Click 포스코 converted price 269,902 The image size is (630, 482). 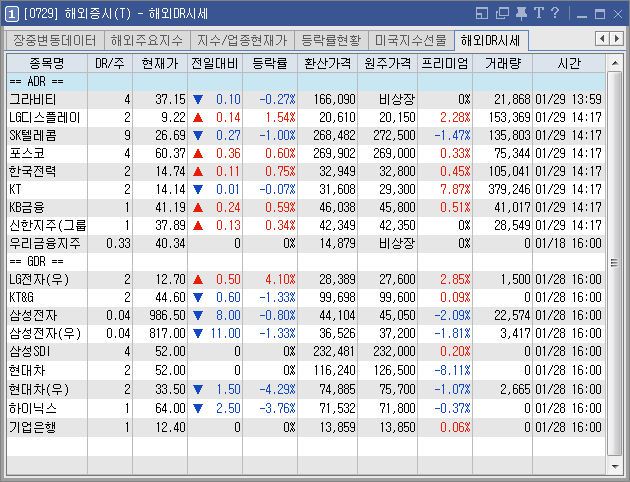coord(334,153)
